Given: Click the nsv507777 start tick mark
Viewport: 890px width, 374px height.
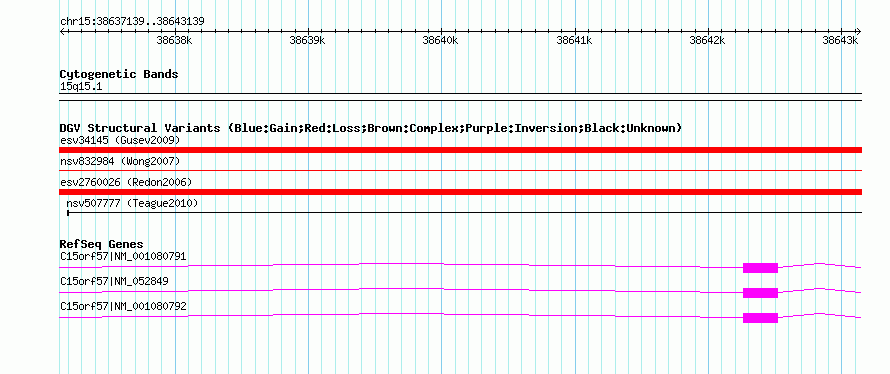Looking at the screenshot, I should (68, 213).
